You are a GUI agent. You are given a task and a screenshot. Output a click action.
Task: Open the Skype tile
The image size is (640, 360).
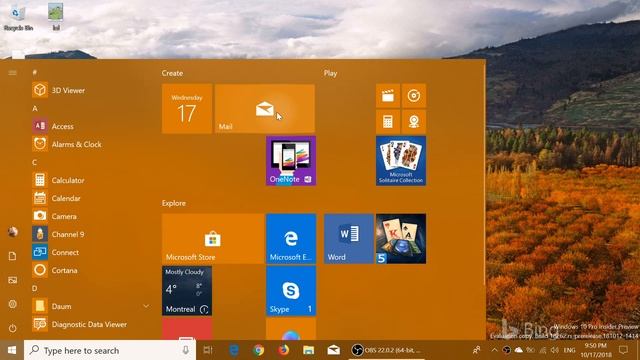[291, 291]
